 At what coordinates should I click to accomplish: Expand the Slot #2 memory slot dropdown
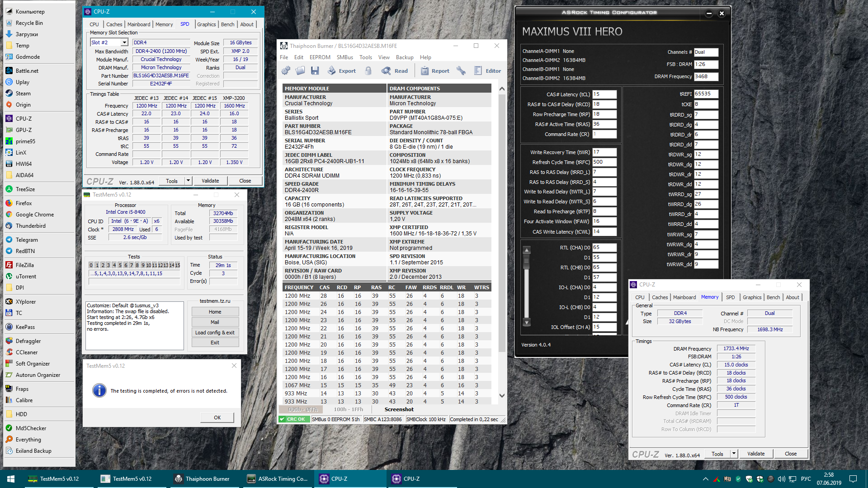[x=124, y=42]
